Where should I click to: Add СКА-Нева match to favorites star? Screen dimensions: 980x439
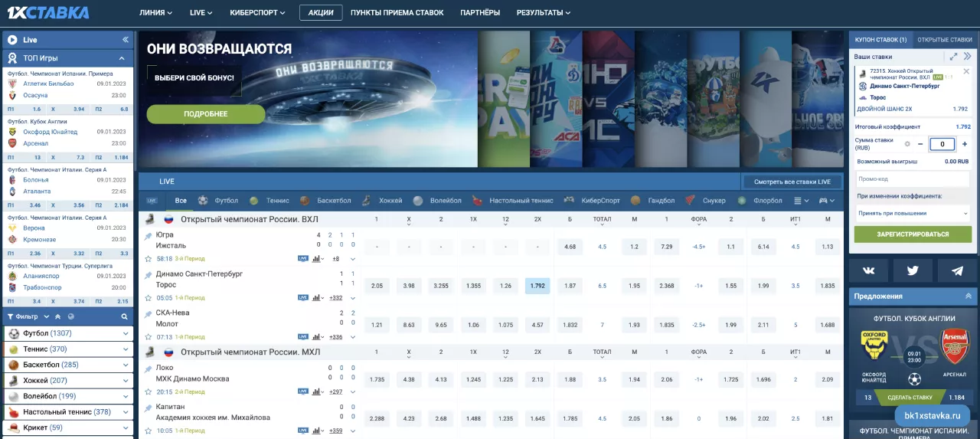149,336
